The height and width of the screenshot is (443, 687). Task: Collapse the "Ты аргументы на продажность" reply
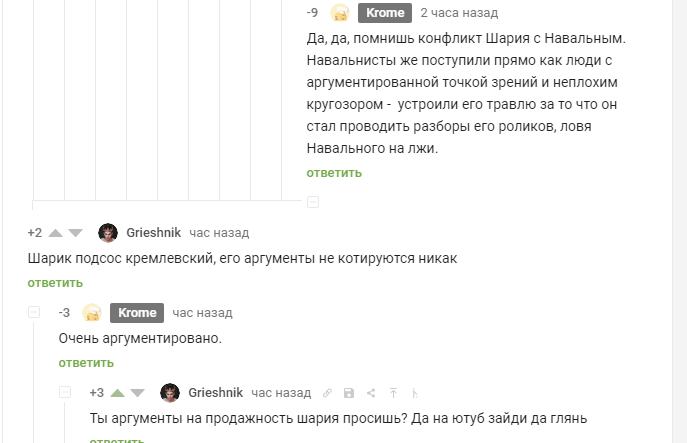[66, 393]
